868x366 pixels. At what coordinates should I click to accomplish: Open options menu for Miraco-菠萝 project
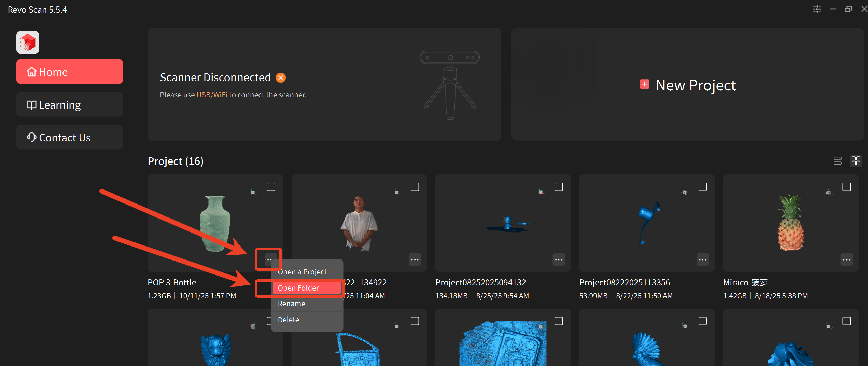coord(846,259)
